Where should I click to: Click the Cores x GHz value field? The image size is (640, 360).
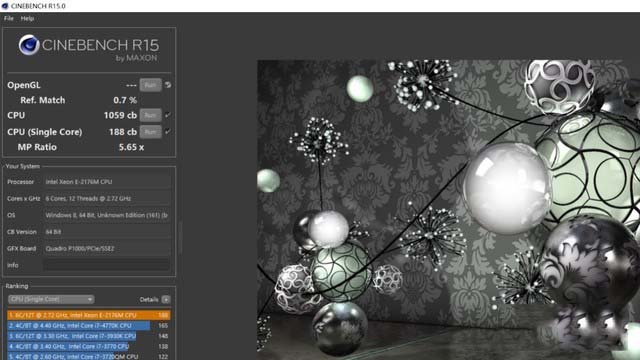107,199
